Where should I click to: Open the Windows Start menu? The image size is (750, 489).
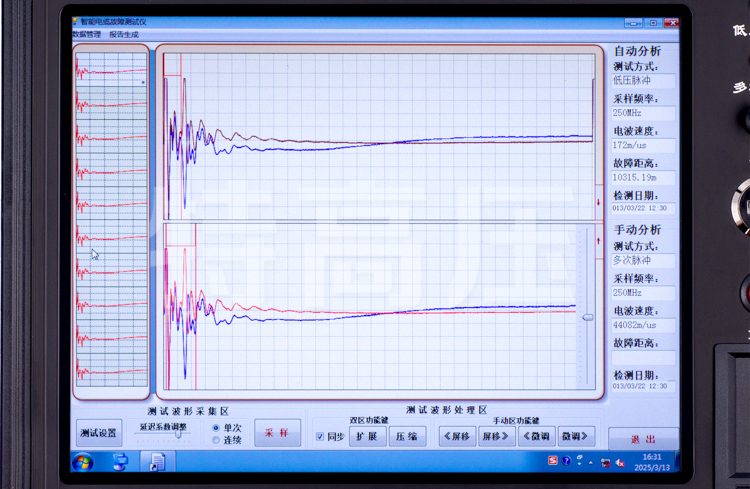84,461
